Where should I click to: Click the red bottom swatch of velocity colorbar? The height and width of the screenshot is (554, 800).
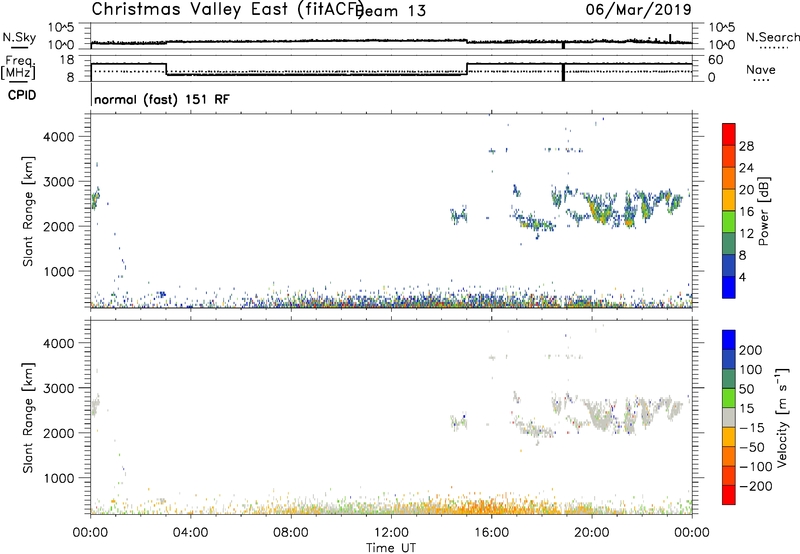coord(729,495)
